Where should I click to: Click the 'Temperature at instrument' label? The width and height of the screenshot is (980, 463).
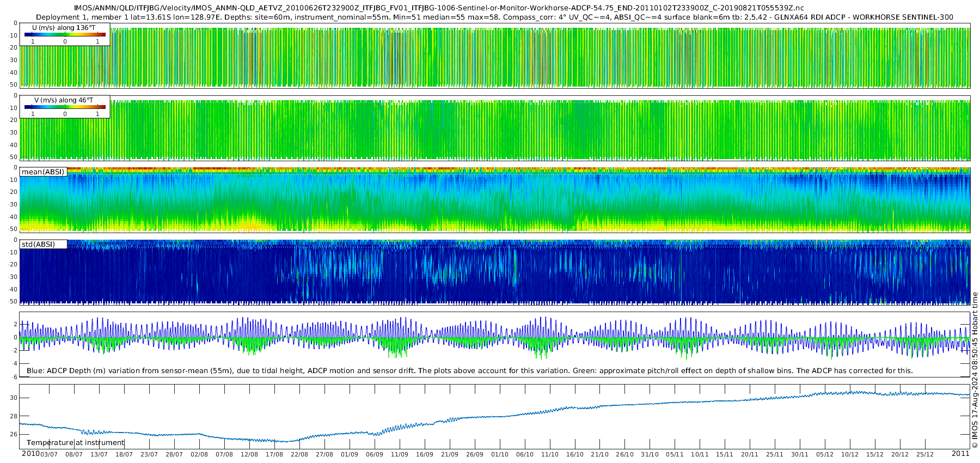click(x=76, y=443)
